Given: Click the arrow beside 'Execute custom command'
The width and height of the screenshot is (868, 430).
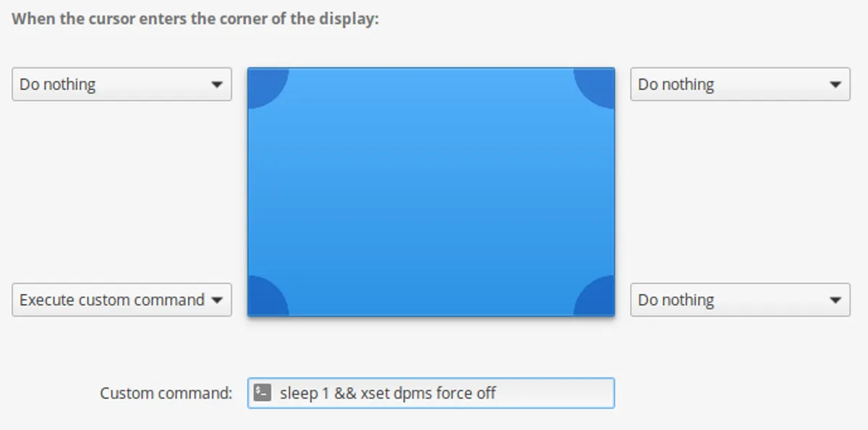Looking at the screenshot, I should coord(216,300).
